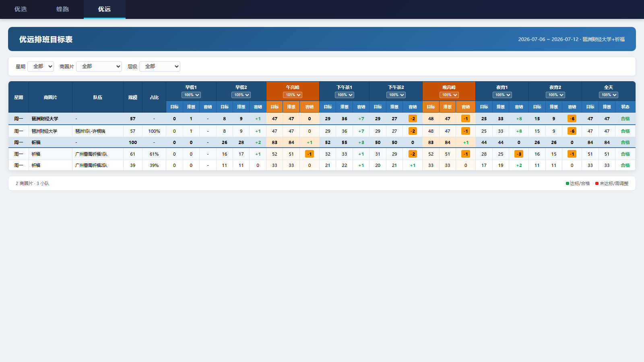Viewport: 644px width, 362px height.
Task: Click the 19 value in 祈福2队 row
Action: tap(501, 165)
